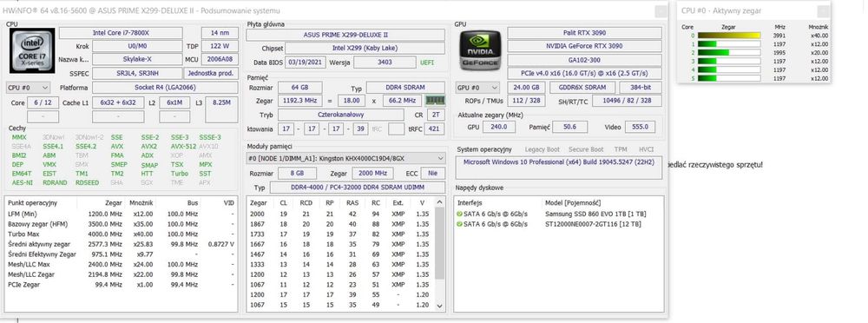The height and width of the screenshot is (323, 868).
Task: Click Samsung SSD 860 EVO status icon
Action: coord(459,214)
